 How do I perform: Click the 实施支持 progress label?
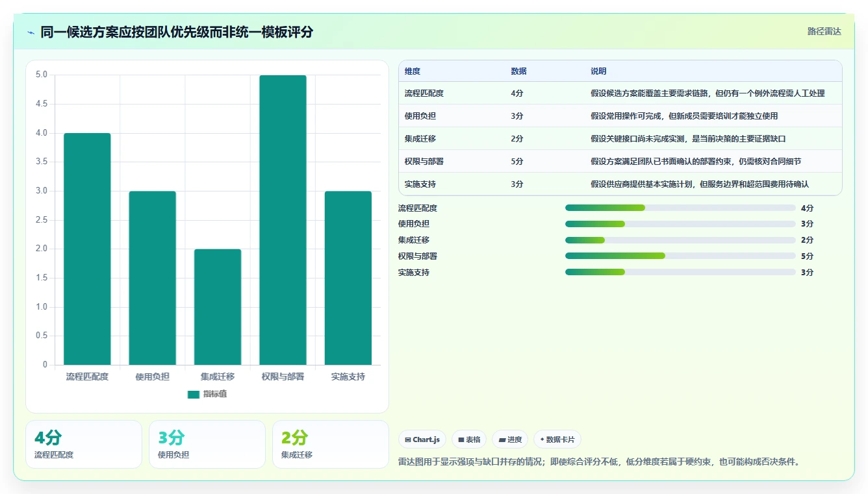click(x=414, y=273)
